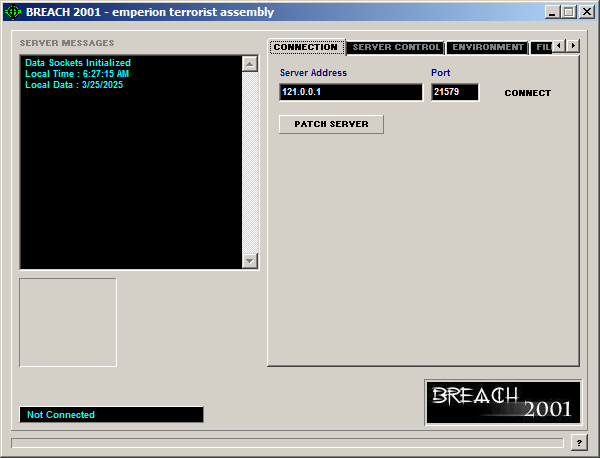Click the question mark help button
600x458 pixels.
579,442
